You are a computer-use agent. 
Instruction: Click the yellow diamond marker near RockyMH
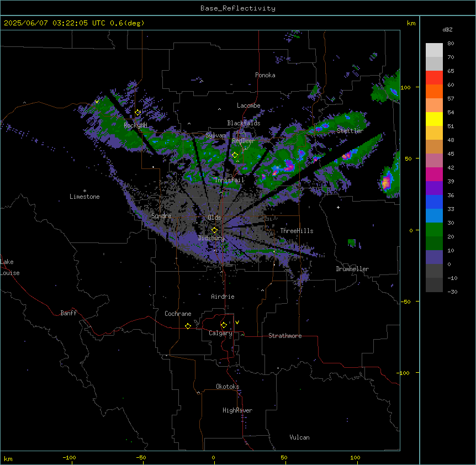tap(138, 113)
